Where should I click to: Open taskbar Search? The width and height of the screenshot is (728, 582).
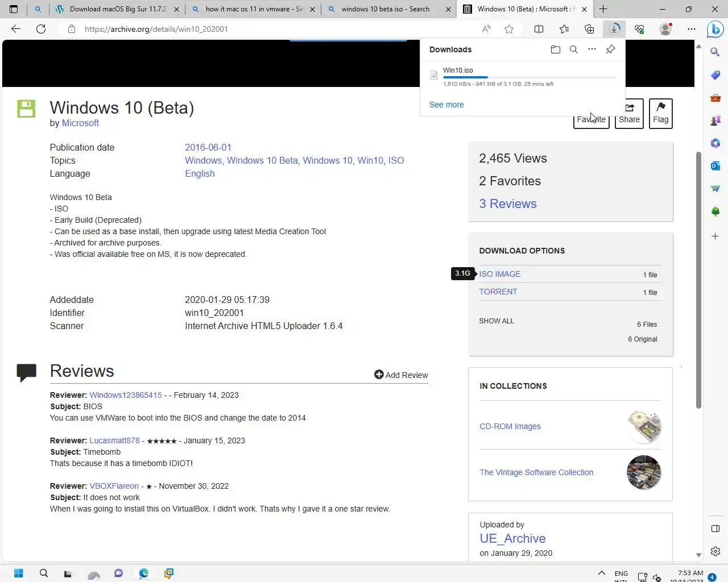point(44,573)
